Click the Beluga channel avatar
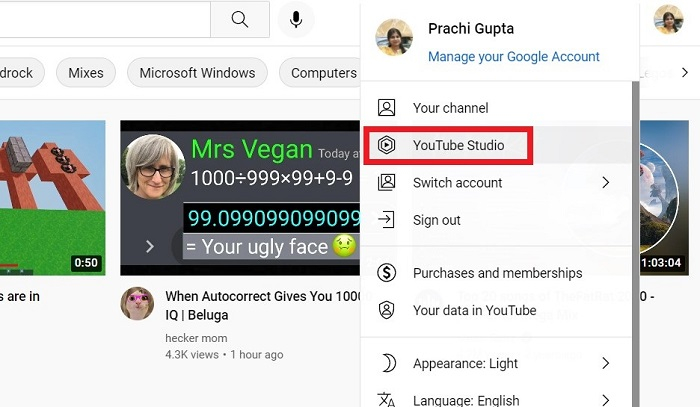 (137, 304)
